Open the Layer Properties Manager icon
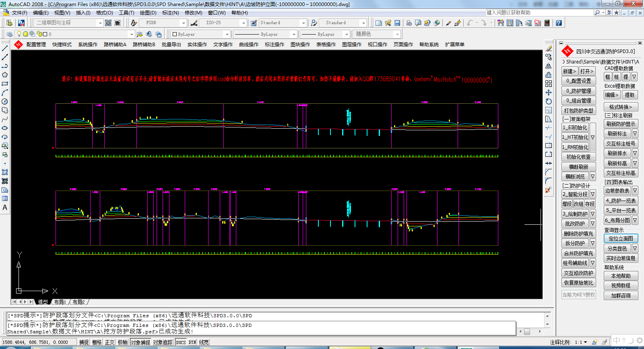Image resolution: width=644 pixels, height=349 pixels. pos(10,34)
